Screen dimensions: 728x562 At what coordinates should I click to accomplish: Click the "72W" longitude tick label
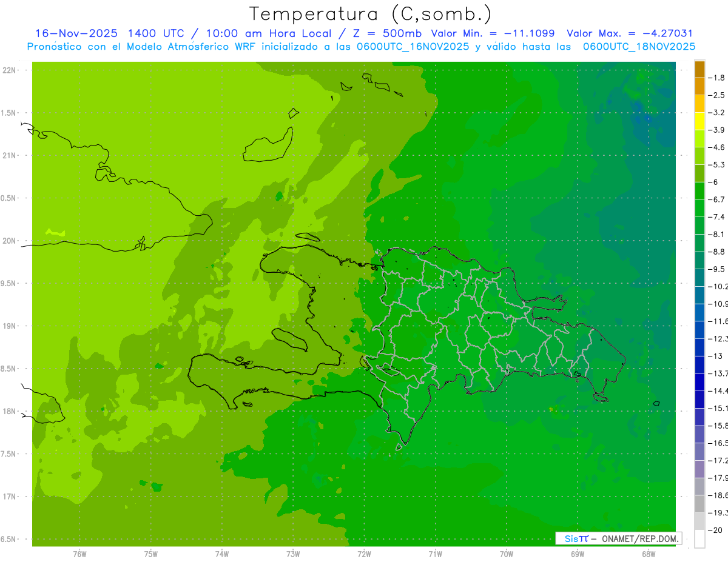pyautogui.click(x=365, y=554)
